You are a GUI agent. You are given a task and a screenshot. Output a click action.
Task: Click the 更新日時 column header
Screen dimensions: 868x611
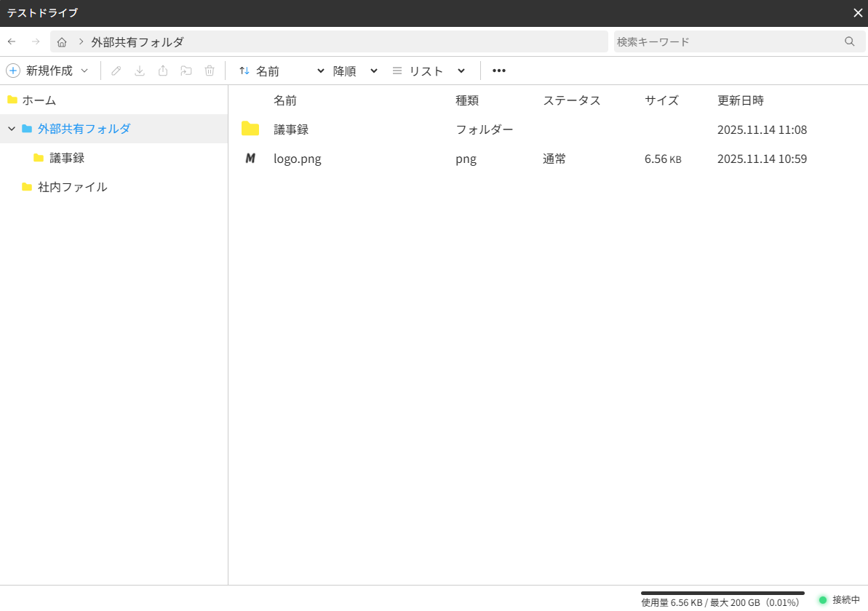(x=740, y=100)
